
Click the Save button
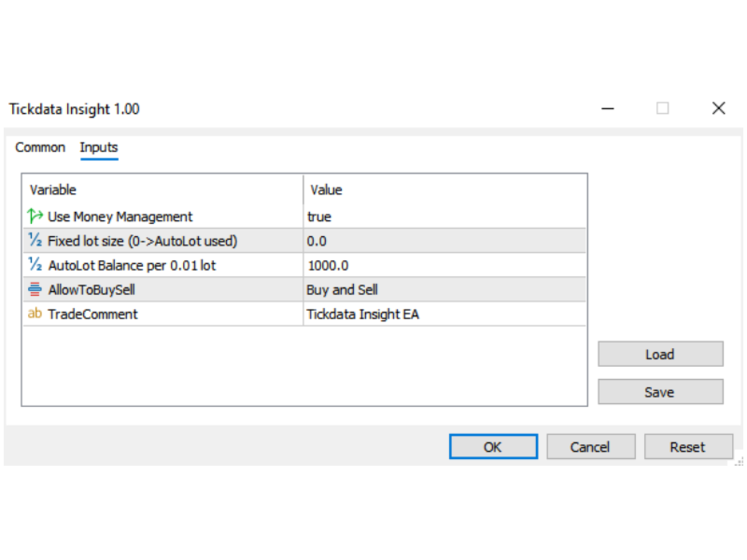(x=660, y=392)
